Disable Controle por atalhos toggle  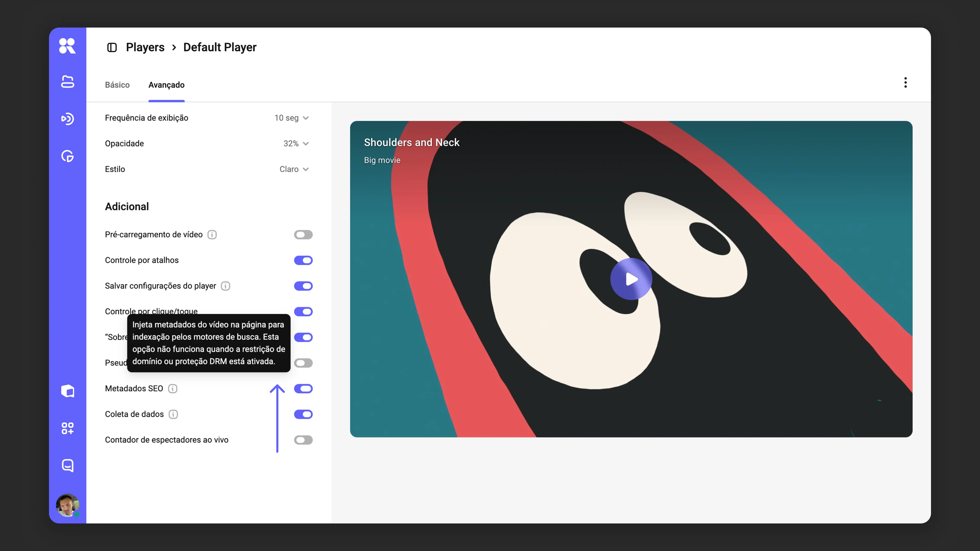click(x=303, y=260)
